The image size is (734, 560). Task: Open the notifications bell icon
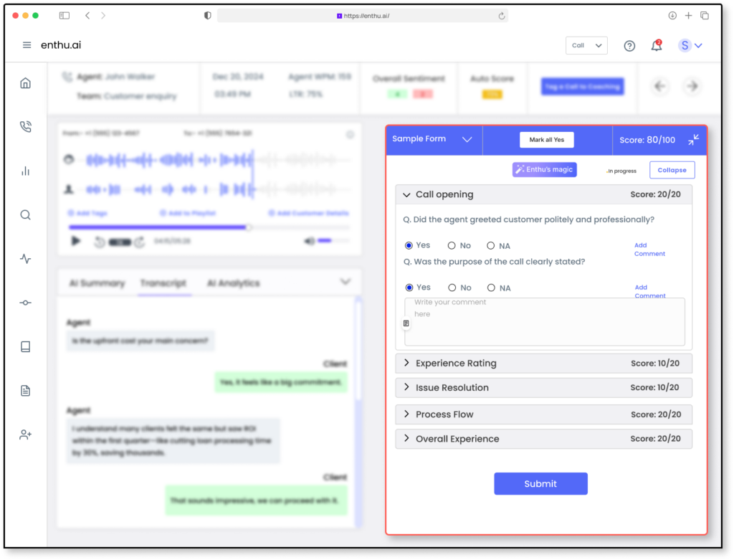(656, 46)
